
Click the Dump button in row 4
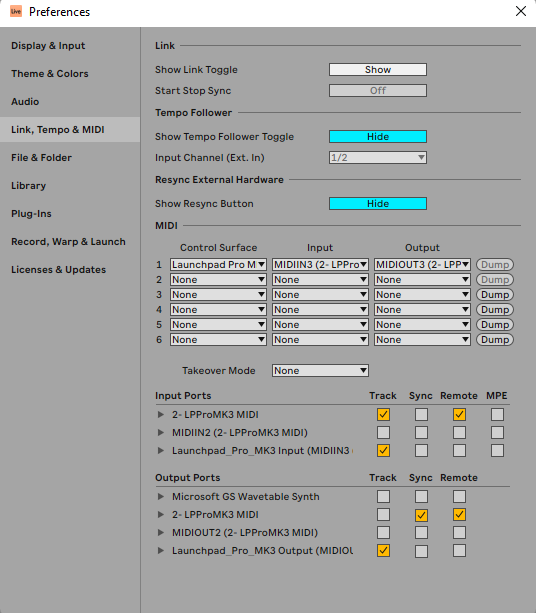(x=495, y=310)
